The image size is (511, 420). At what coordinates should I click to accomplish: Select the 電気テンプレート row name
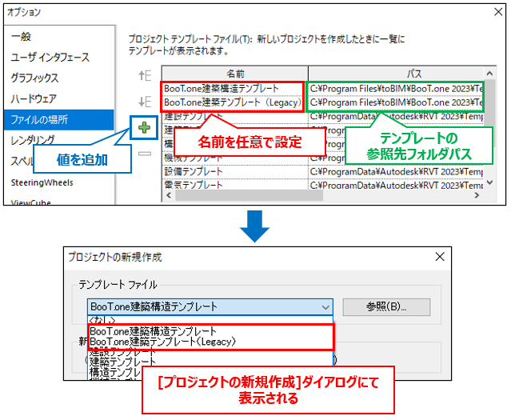point(234,185)
